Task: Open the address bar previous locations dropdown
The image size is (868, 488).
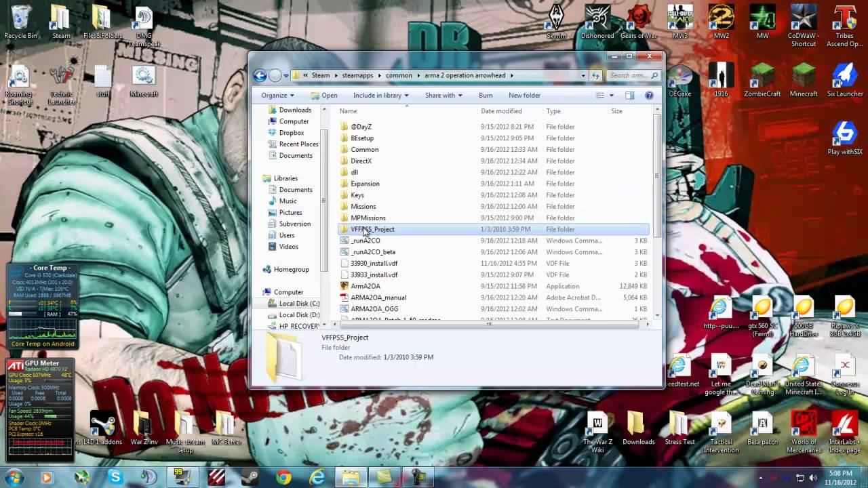Action: (x=583, y=75)
